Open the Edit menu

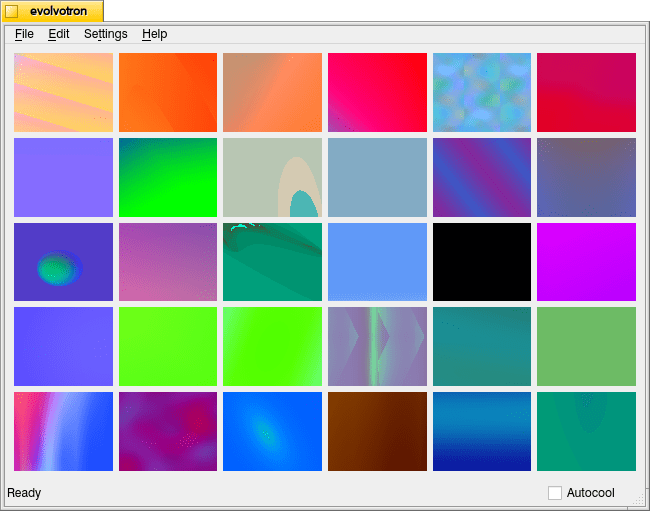(x=58, y=34)
